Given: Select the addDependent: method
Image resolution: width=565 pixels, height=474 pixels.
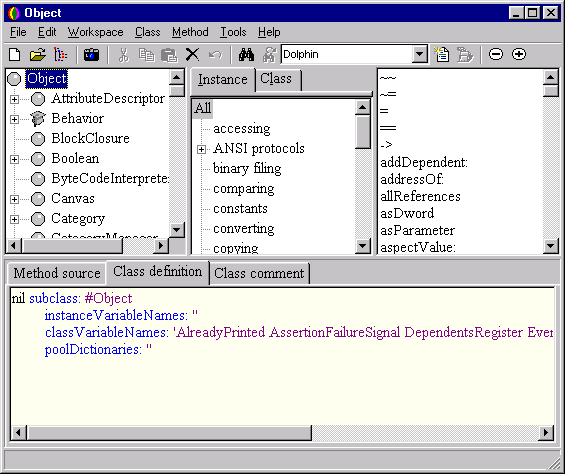Looking at the screenshot, I should click(x=424, y=163).
